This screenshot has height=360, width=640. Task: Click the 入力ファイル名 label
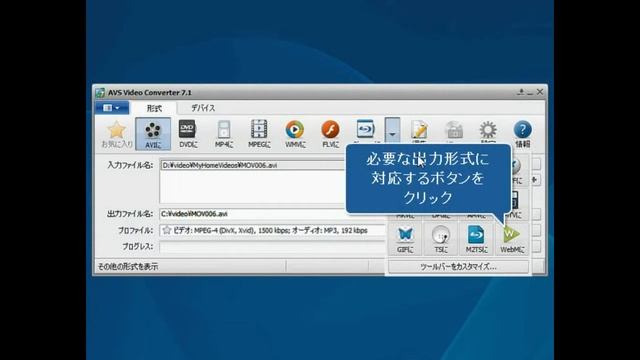(130, 165)
